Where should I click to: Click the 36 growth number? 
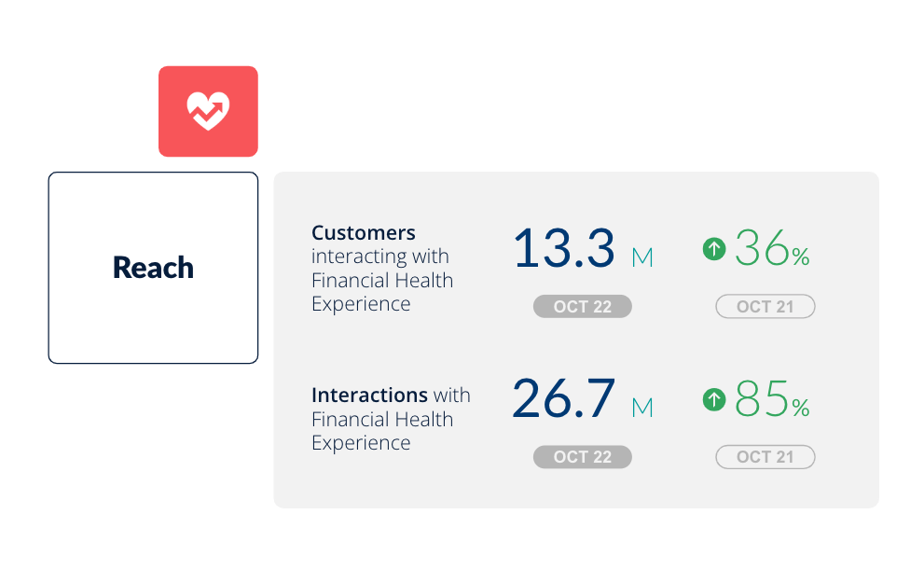(762, 249)
